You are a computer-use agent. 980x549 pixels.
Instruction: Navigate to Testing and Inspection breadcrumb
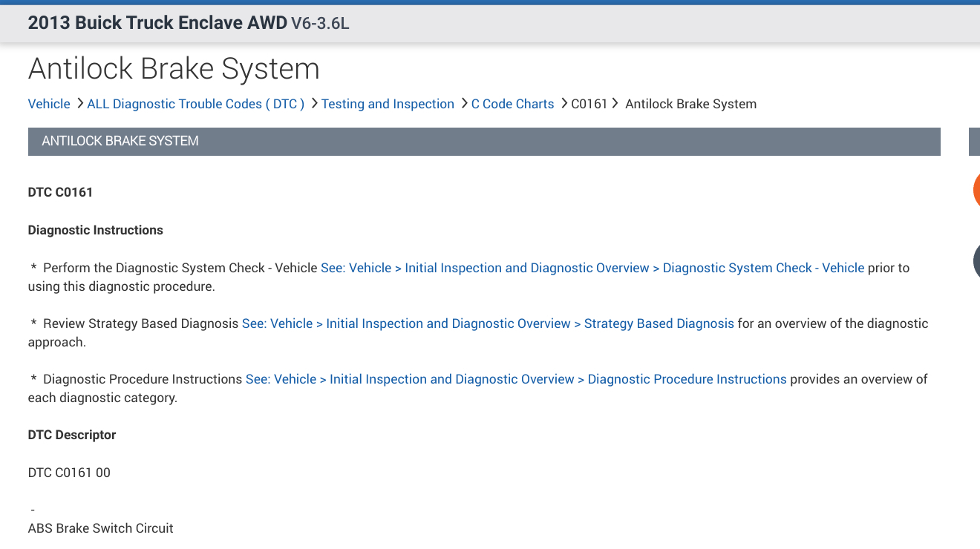coord(388,104)
